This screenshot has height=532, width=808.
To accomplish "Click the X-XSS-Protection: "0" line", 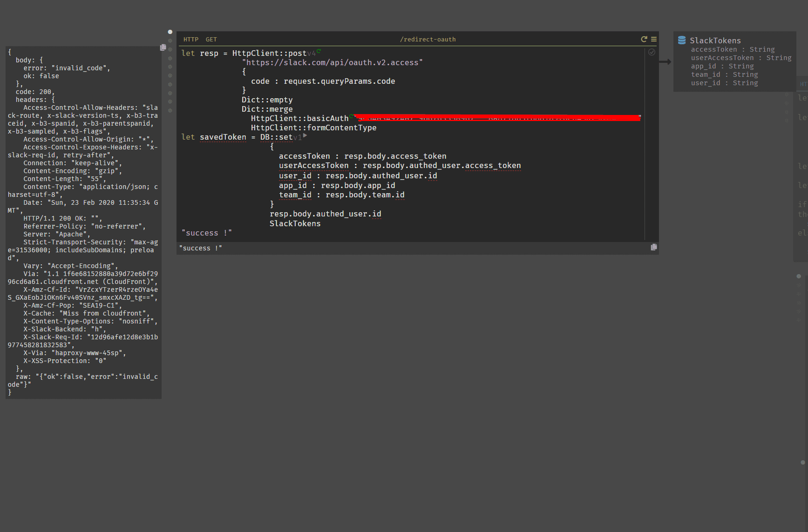I will [65, 361].
